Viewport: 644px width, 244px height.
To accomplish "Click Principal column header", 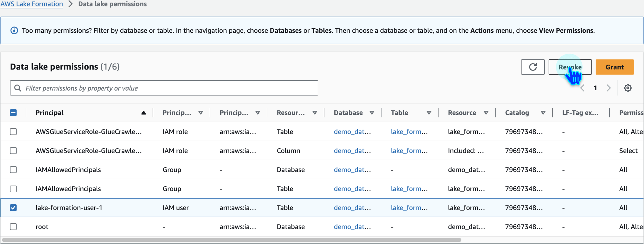I will coord(49,113).
